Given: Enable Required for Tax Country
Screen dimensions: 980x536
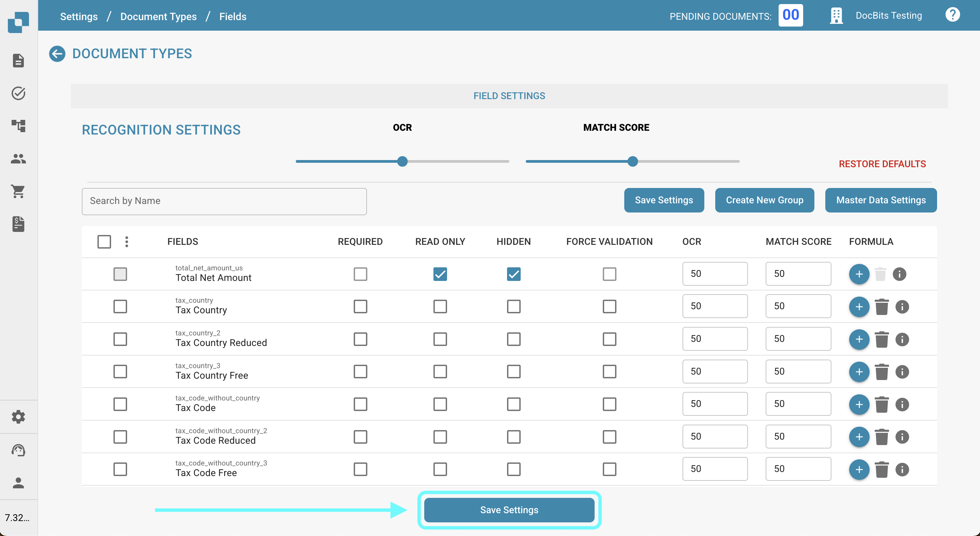Looking at the screenshot, I should click(360, 306).
